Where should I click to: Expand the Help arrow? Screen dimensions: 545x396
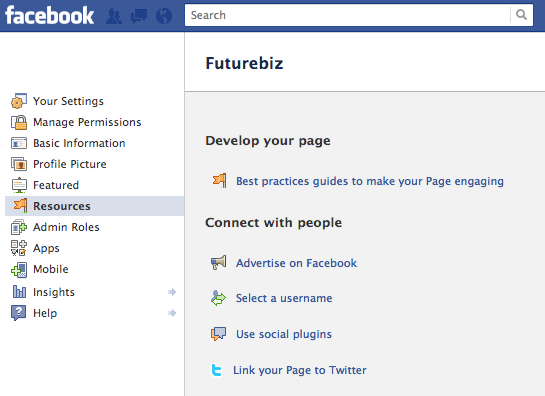(172, 313)
